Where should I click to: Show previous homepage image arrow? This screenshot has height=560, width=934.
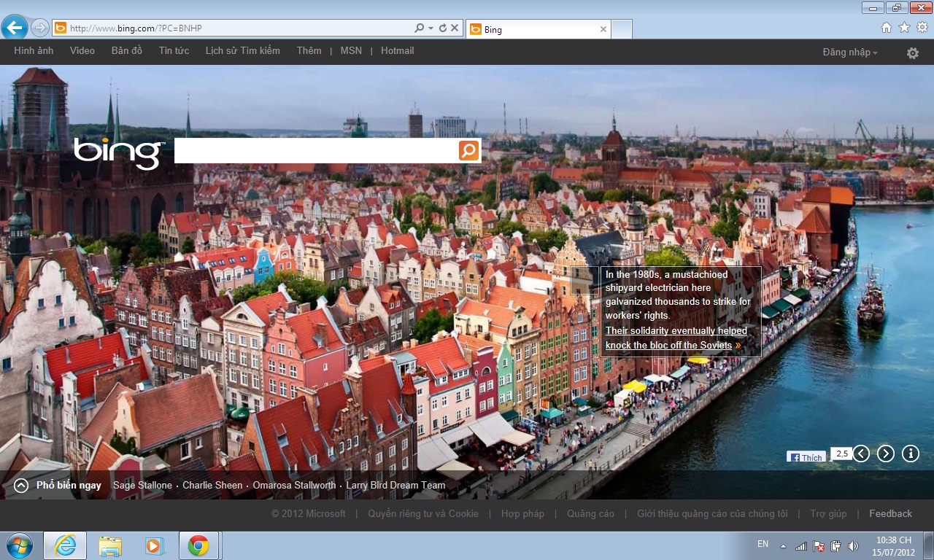862,454
